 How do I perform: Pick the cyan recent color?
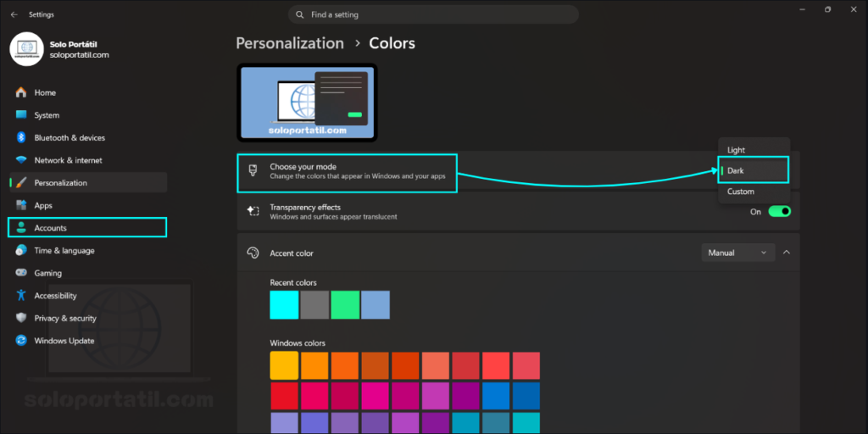pyautogui.click(x=284, y=305)
